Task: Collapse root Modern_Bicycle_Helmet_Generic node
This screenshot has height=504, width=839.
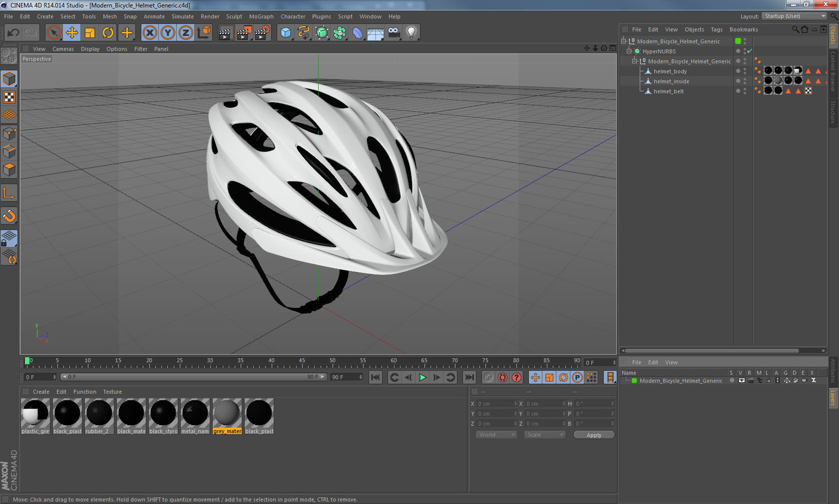Action: pos(624,41)
